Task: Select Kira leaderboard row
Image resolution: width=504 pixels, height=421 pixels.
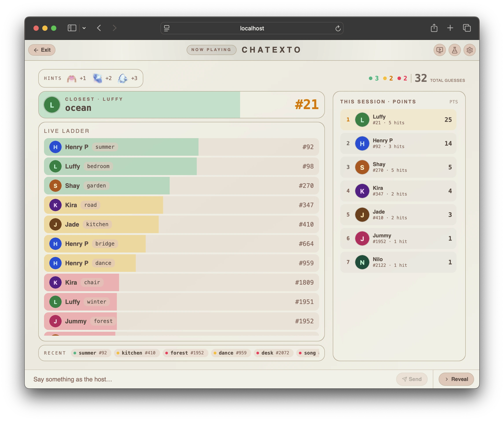Action: [398, 191]
